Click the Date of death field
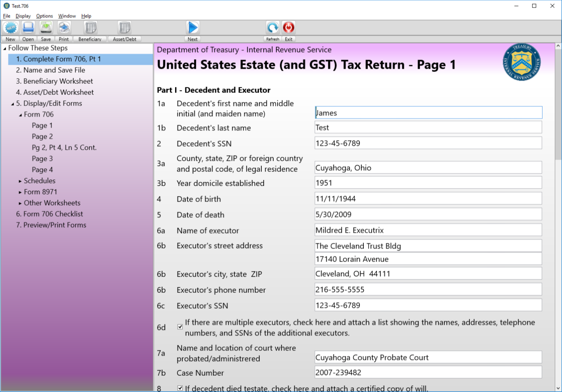The height and width of the screenshot is (392, 562). [x=428, y=214]
